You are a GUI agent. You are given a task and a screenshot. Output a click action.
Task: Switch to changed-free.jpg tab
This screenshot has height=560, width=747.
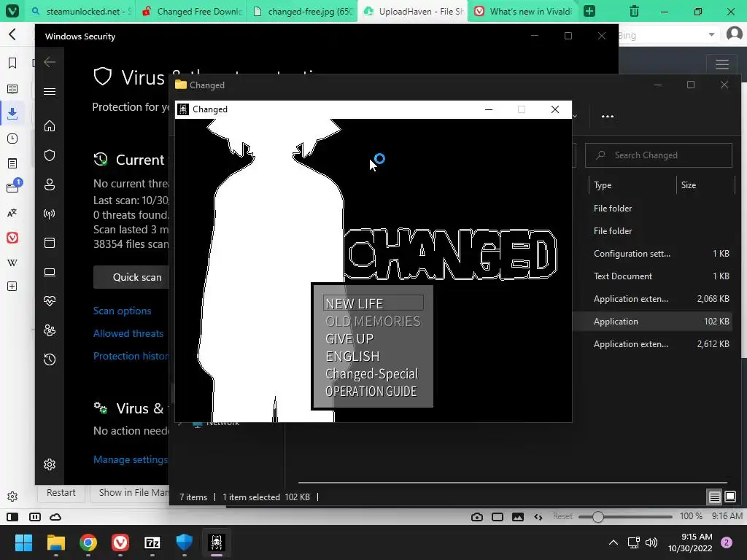click(303, 11)
